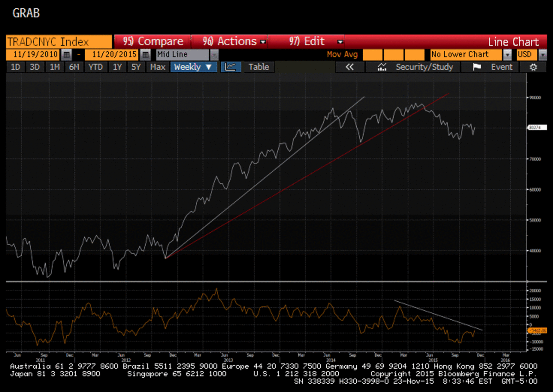Select the Max time range
553x392 pixels.
158,67
